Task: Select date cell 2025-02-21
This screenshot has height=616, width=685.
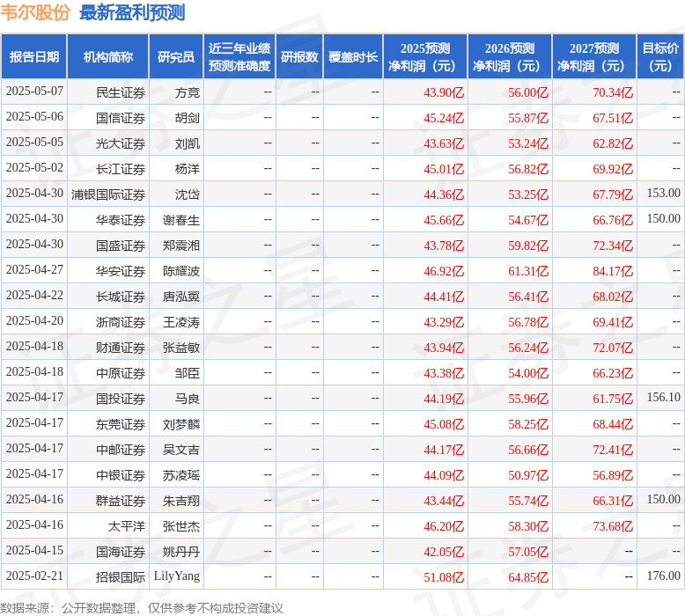Action: (x=34, y=576)
